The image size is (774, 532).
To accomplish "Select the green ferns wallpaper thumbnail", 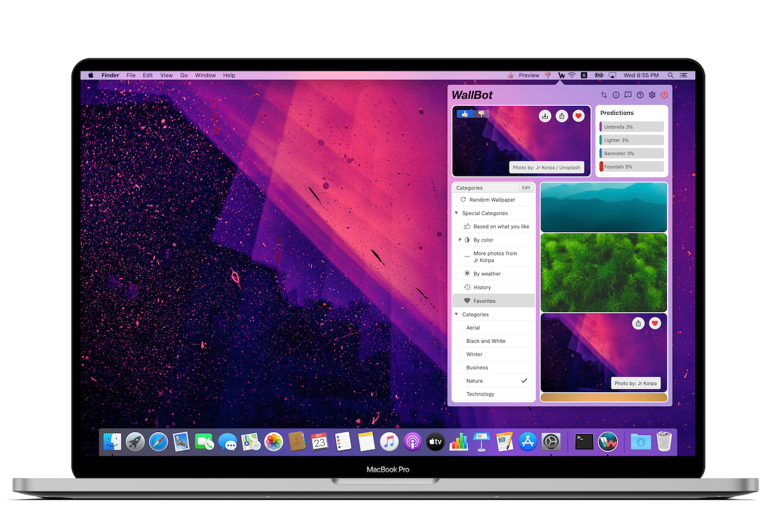I will click(604, 272).
